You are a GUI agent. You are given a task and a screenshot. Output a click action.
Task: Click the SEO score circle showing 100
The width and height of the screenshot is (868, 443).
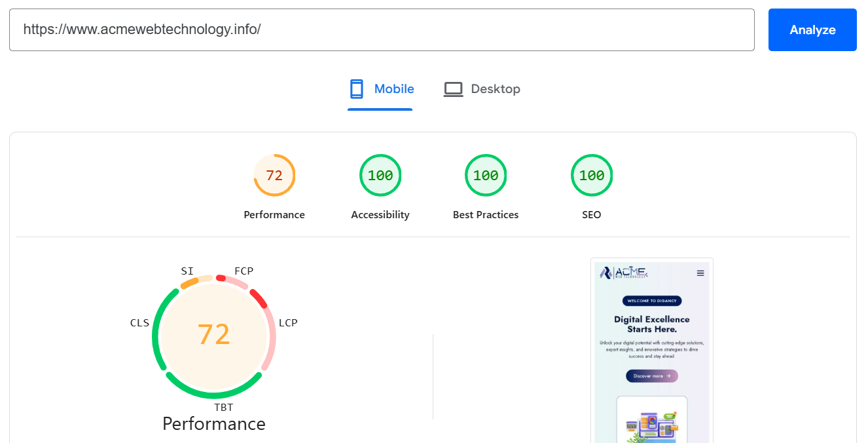592,175
